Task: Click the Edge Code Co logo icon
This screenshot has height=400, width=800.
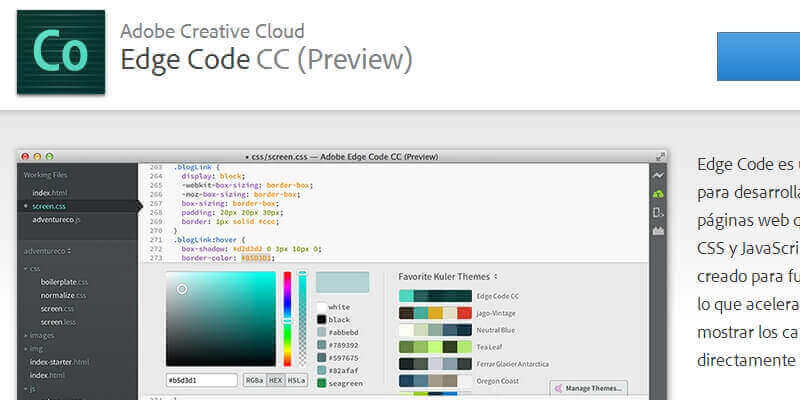Action: pos(61,52)
